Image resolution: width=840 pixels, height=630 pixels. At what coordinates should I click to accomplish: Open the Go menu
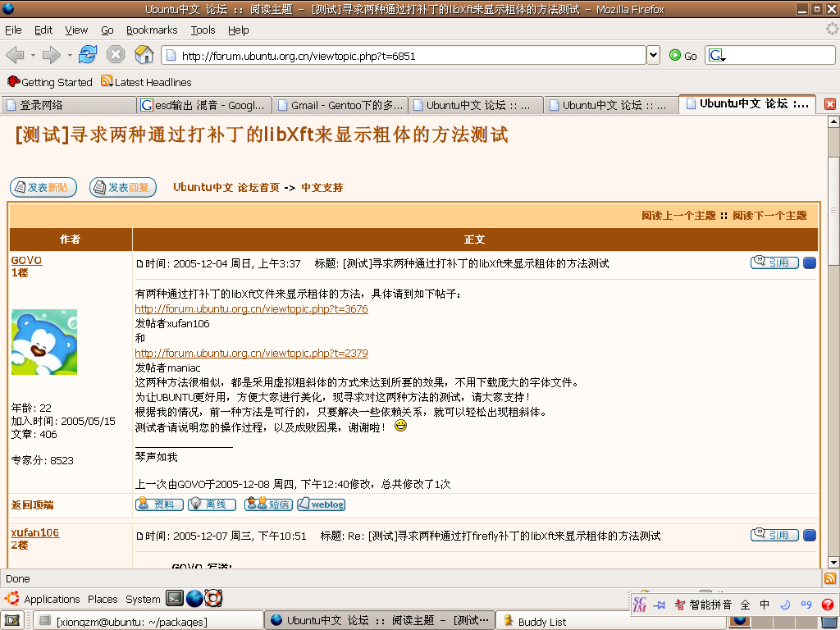pos(107,30)
